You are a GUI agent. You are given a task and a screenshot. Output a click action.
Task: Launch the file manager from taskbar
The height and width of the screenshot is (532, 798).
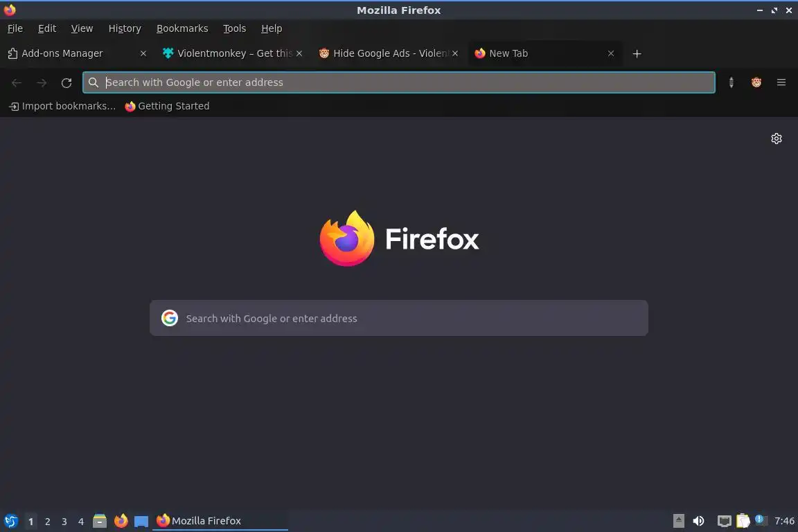(100, 521)
